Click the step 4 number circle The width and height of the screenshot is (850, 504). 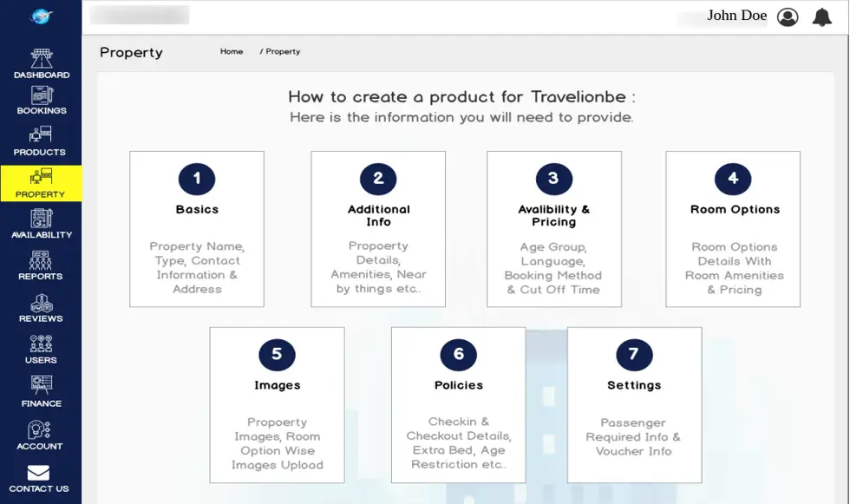733,179
